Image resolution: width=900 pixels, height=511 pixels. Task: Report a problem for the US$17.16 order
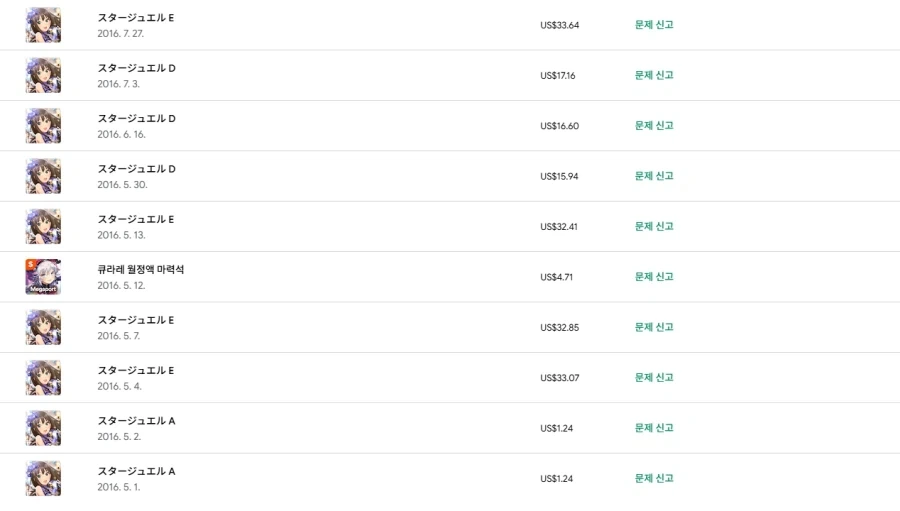pyautogui.click(x=654, y=75)
